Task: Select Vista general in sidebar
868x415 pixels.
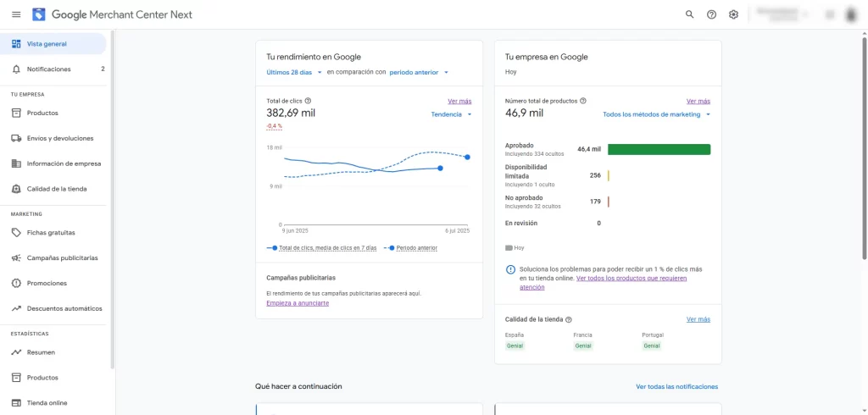Action: [53, 44]
